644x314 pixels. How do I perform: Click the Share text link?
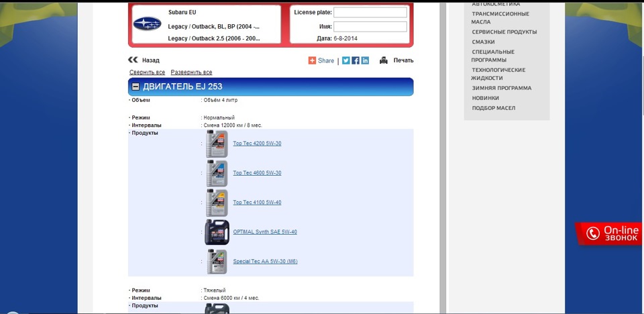[x=326, y=60]
